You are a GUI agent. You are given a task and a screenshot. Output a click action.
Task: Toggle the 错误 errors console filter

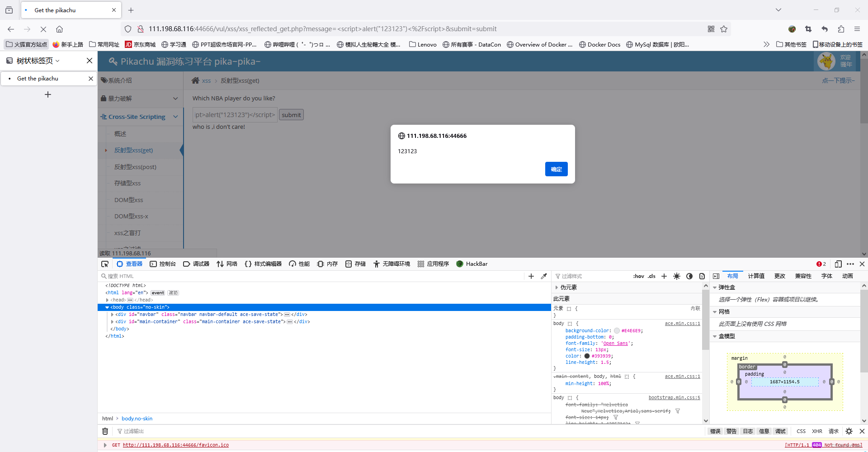[x=715, y=431]
